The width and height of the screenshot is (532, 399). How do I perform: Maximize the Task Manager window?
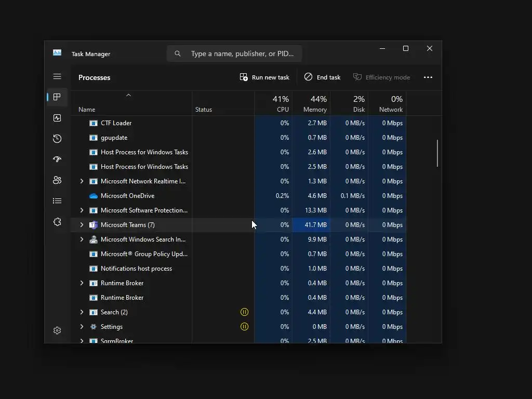pyautogui.click(x=405, y=48)
